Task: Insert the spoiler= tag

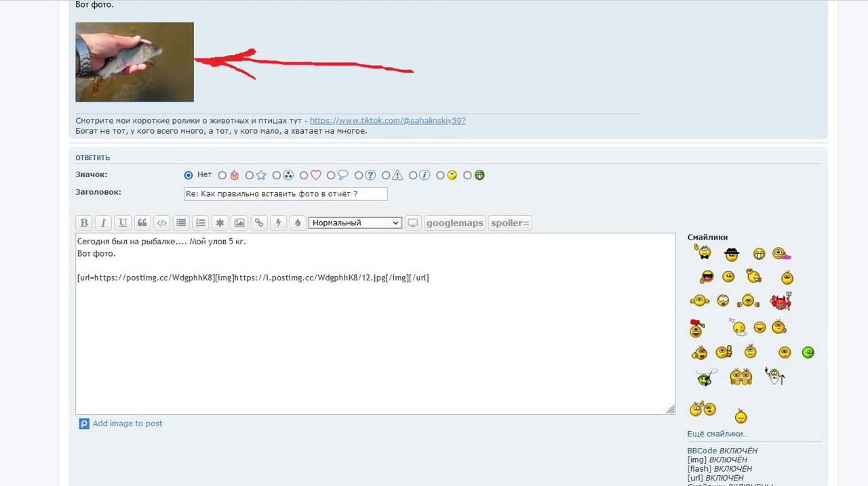Action: [510, 223]
